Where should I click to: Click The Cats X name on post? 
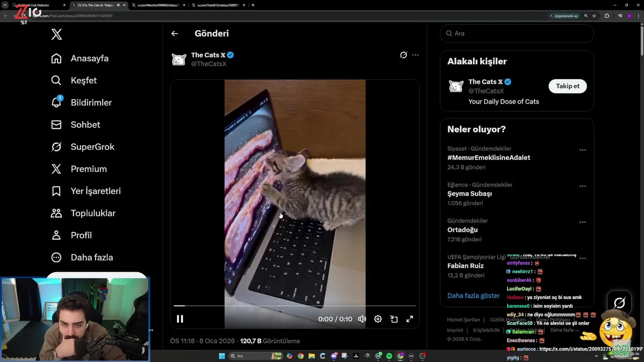[x=208, y=55]
